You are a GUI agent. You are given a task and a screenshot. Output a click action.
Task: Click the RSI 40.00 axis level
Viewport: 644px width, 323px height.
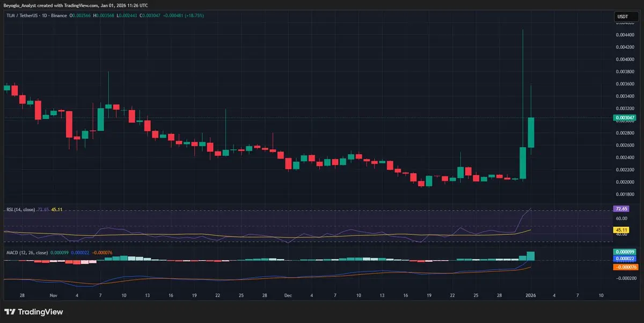[621, 234]
